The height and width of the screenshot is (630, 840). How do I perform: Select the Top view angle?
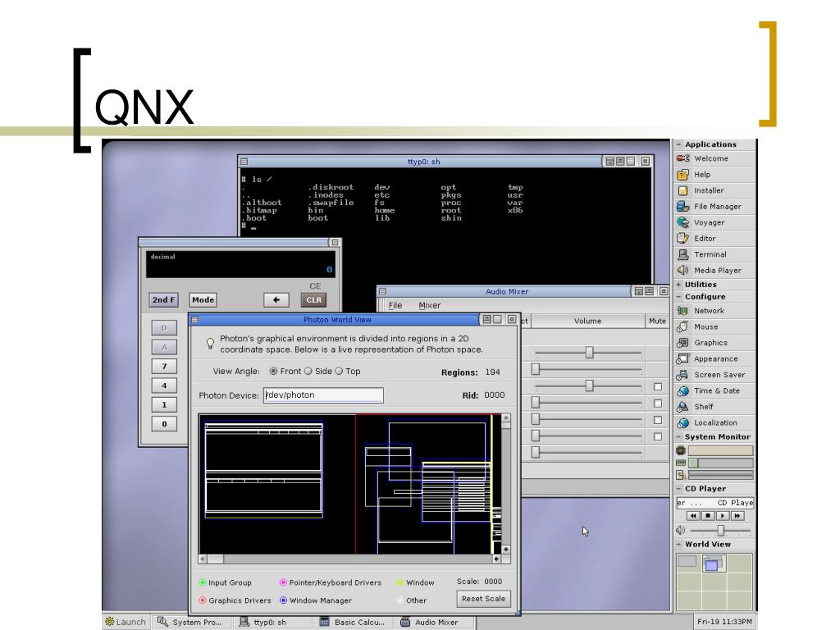[339, 372]
